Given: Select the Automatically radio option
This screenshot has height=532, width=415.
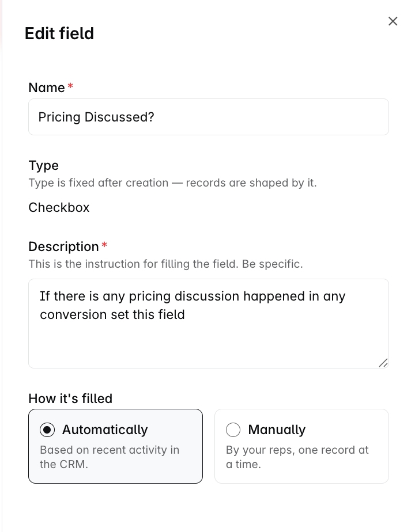Looking at the screenshot, I should [x=115, y=446].
